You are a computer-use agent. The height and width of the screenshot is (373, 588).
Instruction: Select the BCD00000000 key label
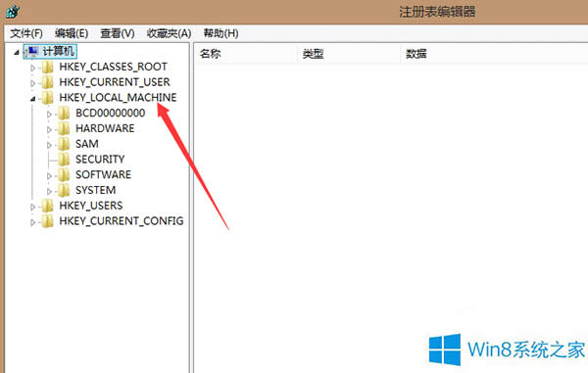click(x=110, y=114)
